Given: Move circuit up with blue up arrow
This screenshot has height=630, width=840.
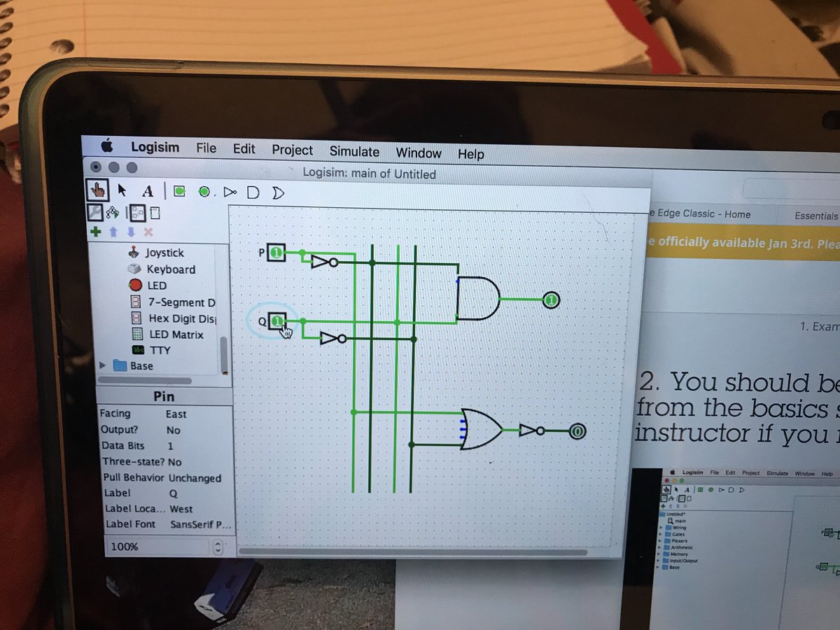Looking at the screenshot, I should [x=113, y=232].
